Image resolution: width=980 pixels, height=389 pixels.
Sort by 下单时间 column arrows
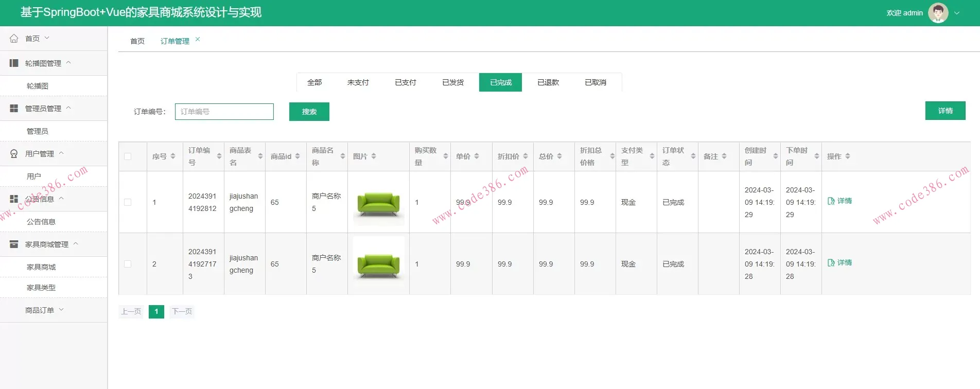(817, 156)
